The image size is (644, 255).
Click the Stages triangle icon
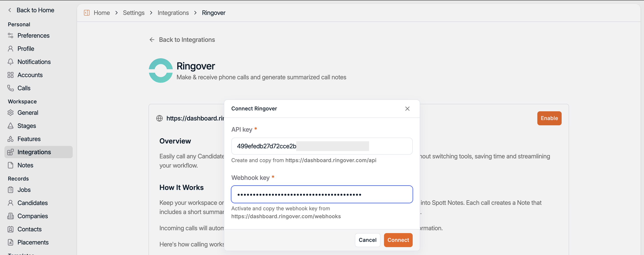pos(11,126)
